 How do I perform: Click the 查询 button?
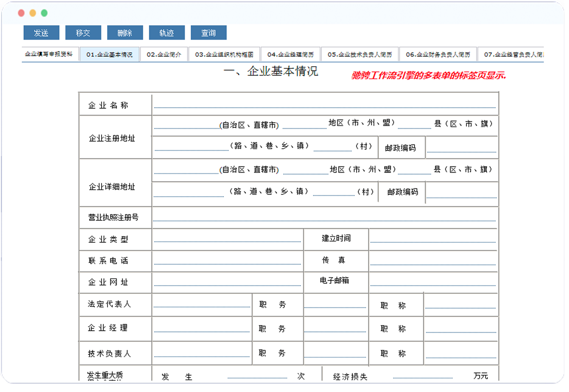209,33
